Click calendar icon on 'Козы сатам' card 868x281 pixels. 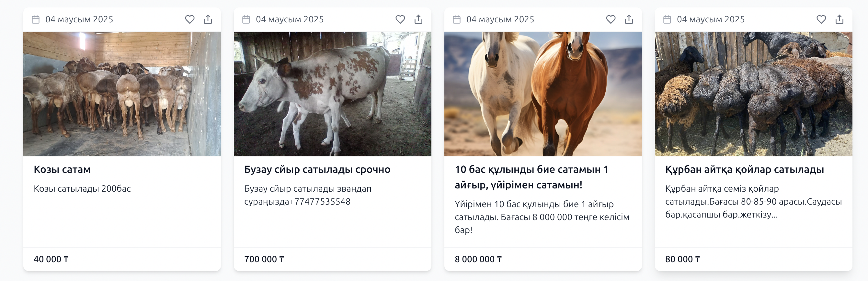(36, 19)
